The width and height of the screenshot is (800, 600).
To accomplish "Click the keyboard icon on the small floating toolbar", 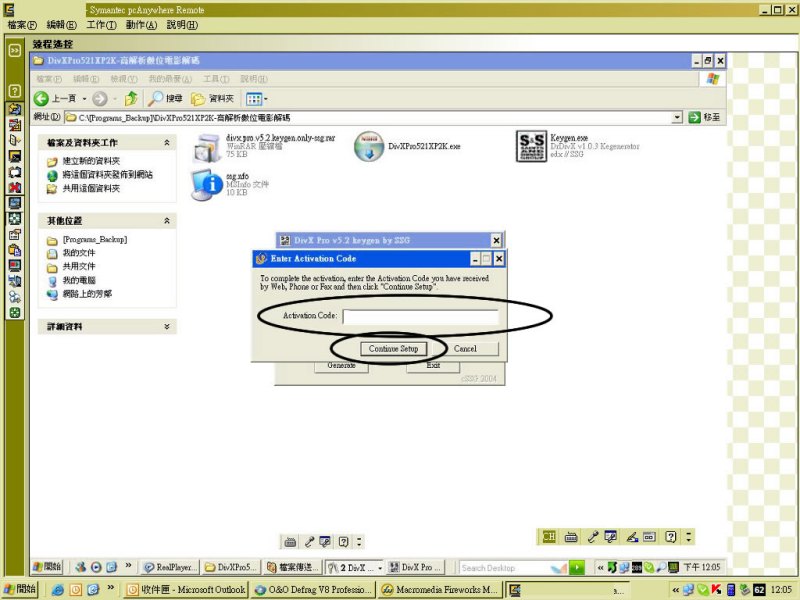I will 290,541.
